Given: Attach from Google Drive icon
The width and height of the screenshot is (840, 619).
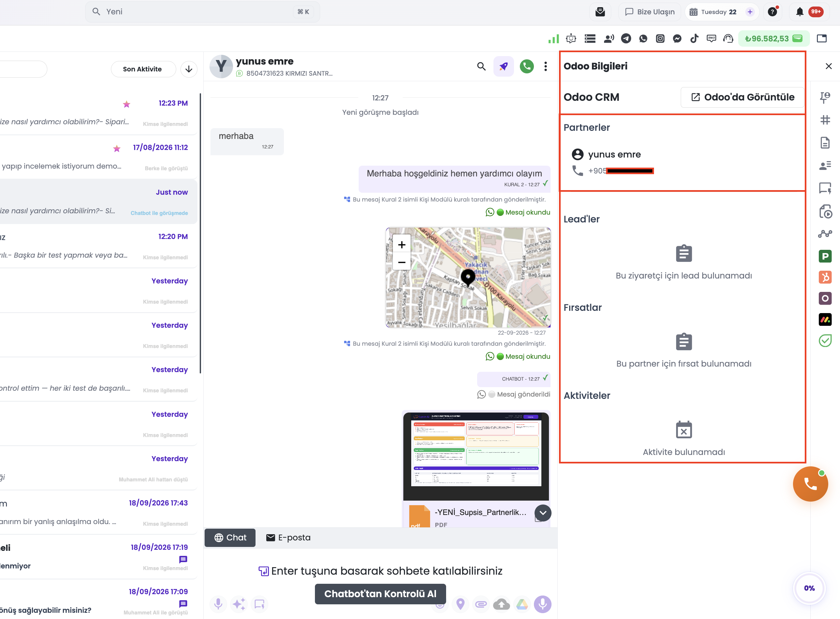Looking at the screenshot, I should click(522, 604).
